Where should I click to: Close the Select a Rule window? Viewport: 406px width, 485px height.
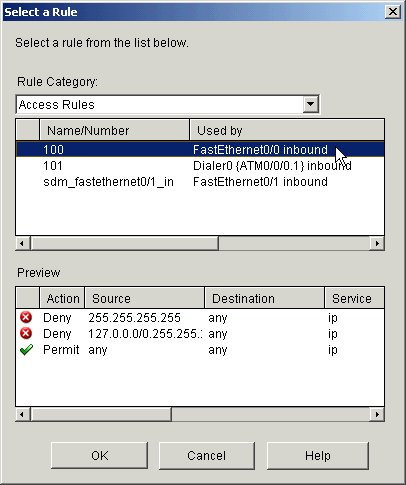point(393,12)
